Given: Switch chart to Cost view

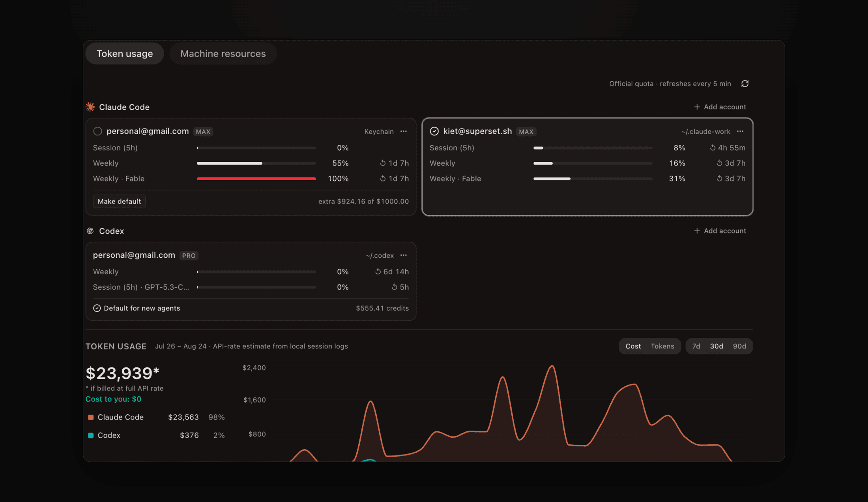Looking at the screenshot, I should tap(633, 346).
